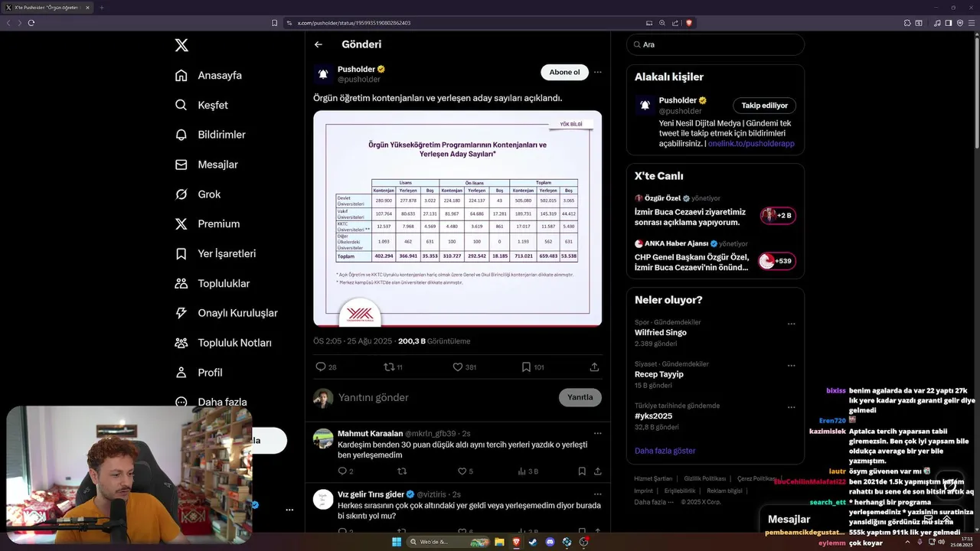This screenshot has height=551, width=980.
Task: Open Özgür Özel live broadcast
Action: (x=715, y=210)
